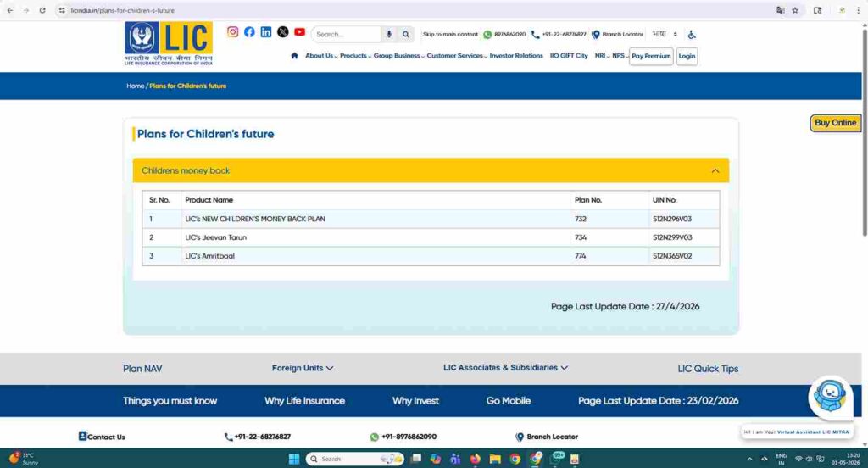Open LIC Quick Tips link
Screen dimensions: 868x468
708,368
